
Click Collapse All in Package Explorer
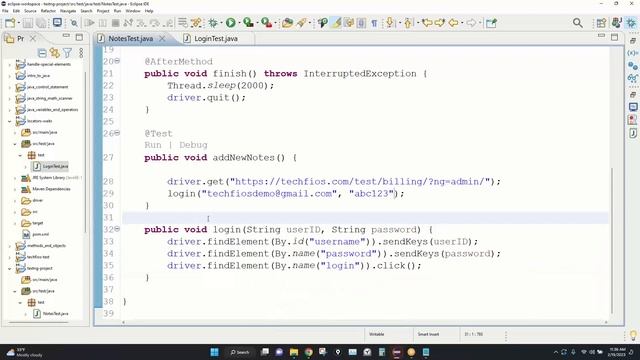(x=42, y=53)
